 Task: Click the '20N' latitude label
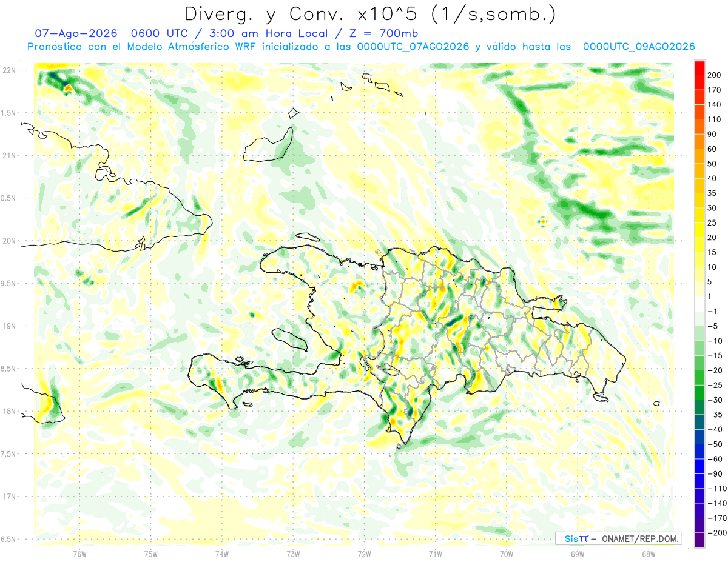click(x=9, y=241)
